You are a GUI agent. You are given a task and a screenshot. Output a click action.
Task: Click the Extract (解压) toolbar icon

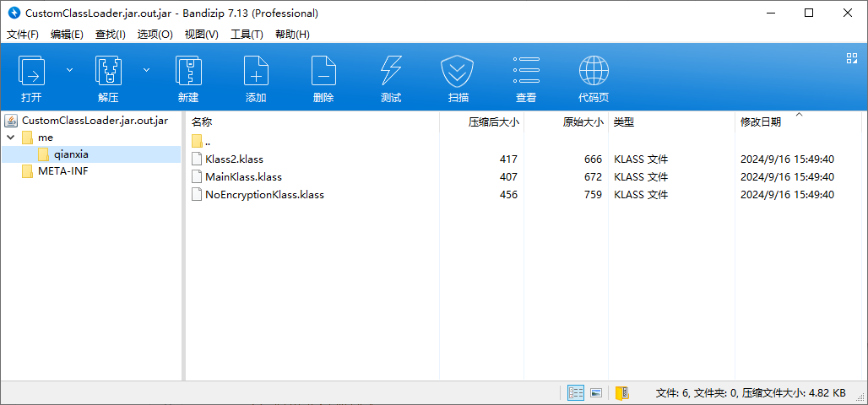pos(108,72)
